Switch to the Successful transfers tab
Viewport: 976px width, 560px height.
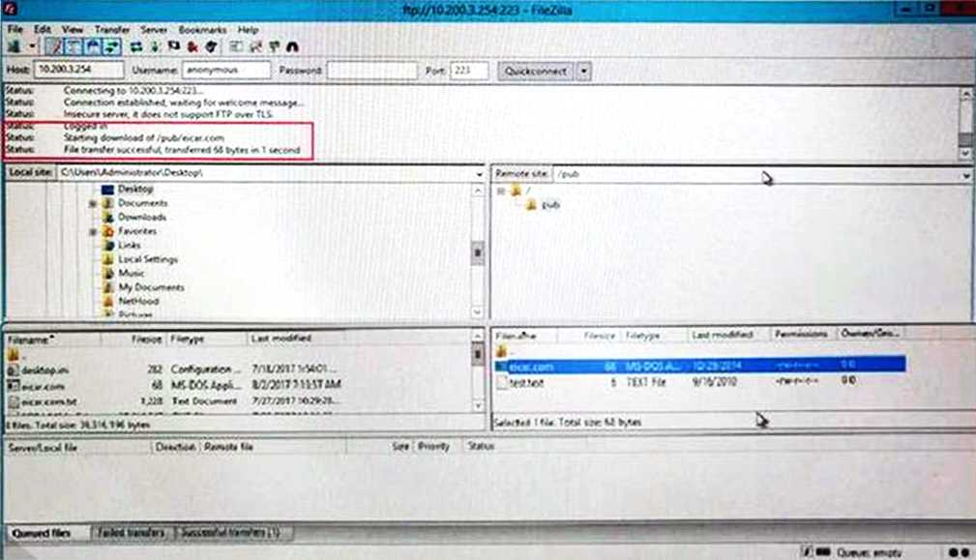click(231, 533)
